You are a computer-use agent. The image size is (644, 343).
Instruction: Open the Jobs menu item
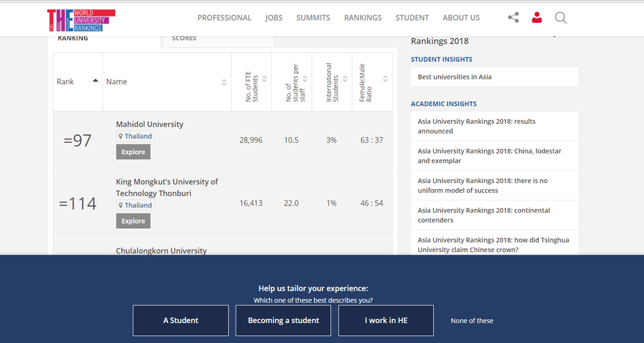(x=274, y=18)
